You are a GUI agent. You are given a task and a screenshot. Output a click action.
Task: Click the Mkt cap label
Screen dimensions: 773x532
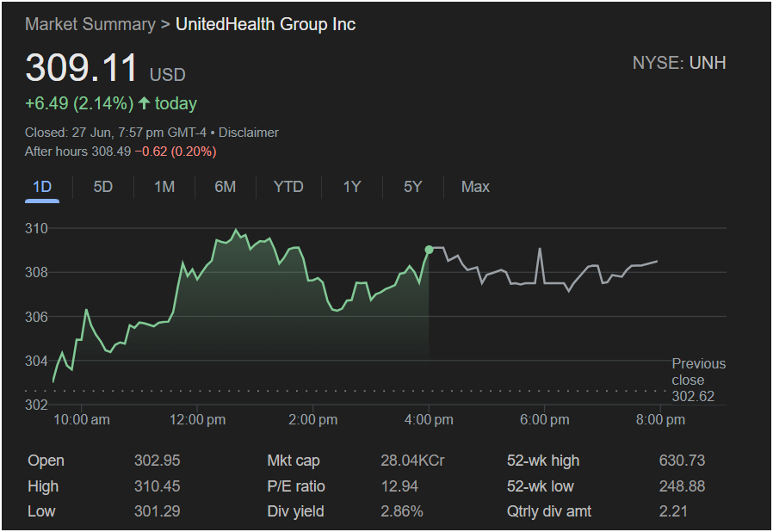pyautogui.click(x=294, y=461)
